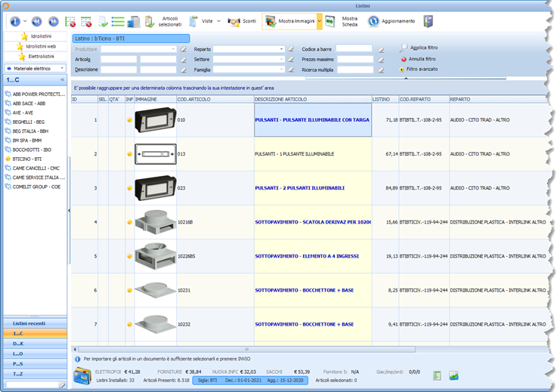Click the Aggiornamento button
The image size is (560, 392).
point(391,21)
